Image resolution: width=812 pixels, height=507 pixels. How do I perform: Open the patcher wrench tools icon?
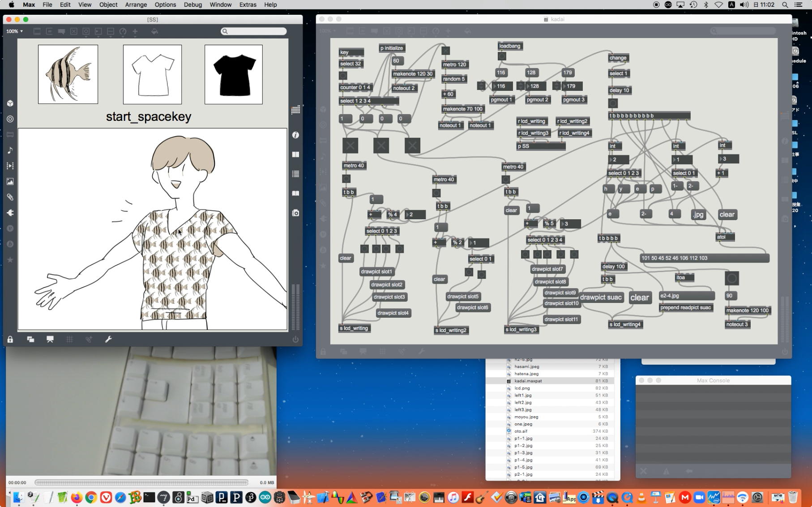pos(108,339)
